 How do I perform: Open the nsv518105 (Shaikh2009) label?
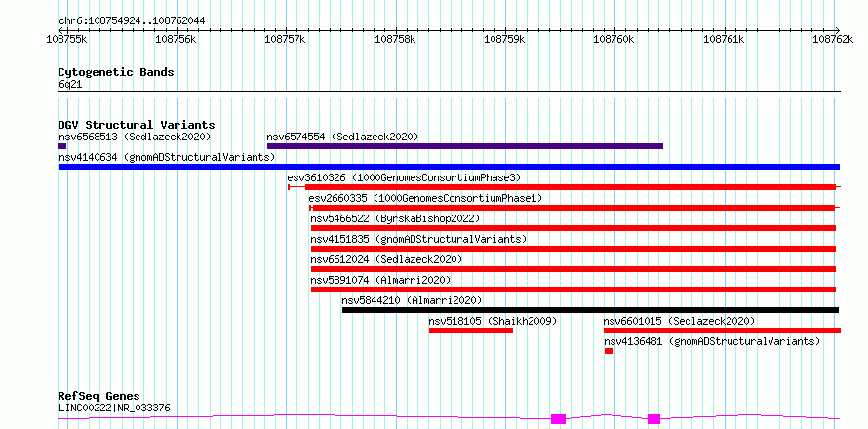(x=493, y=321)
